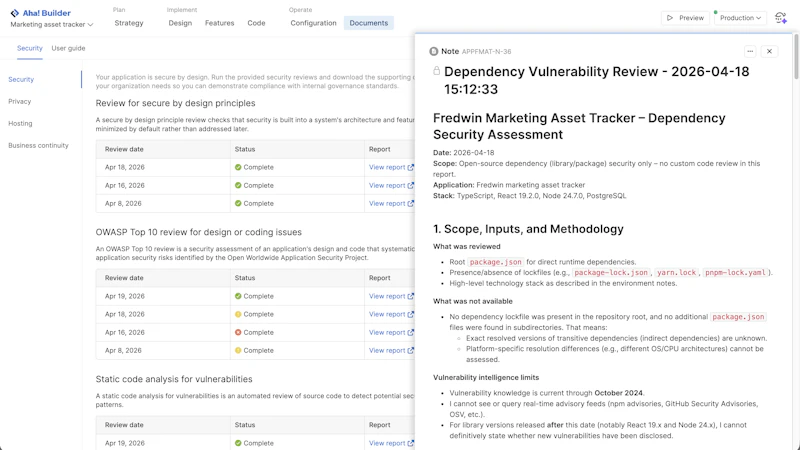Click the green status icon for secure by design Apr 8
800x450 pixels.
[x=238, y=203]
